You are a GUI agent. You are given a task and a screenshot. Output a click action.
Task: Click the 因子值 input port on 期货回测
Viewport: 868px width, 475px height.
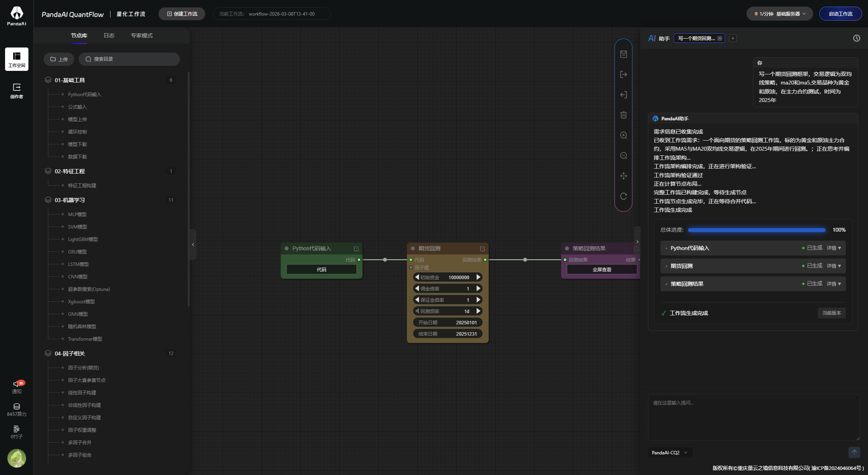click(x=411, y=267)
